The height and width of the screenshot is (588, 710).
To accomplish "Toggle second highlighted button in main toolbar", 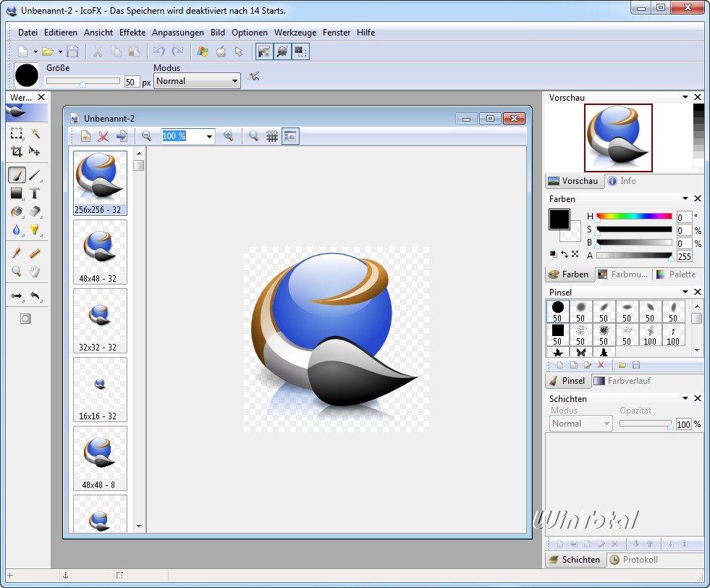I will coord(282,51).
